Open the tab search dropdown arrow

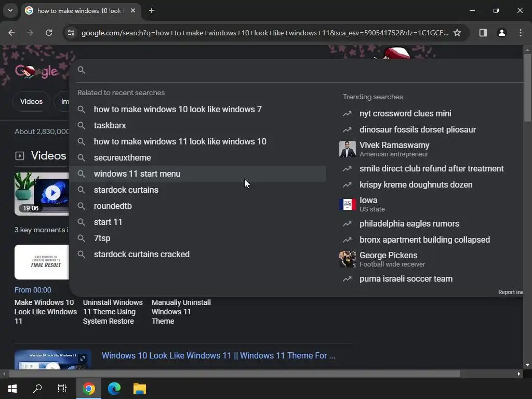tap(10, 10)
